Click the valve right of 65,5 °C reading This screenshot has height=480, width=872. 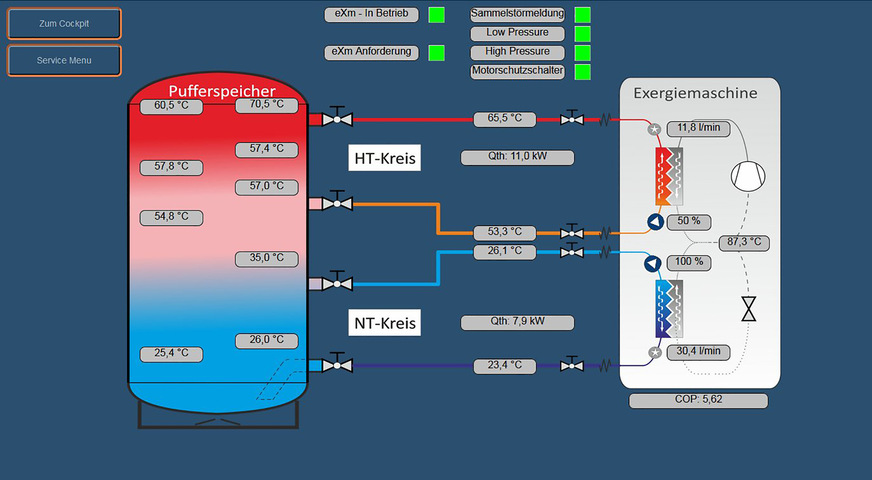click(572, 119)
